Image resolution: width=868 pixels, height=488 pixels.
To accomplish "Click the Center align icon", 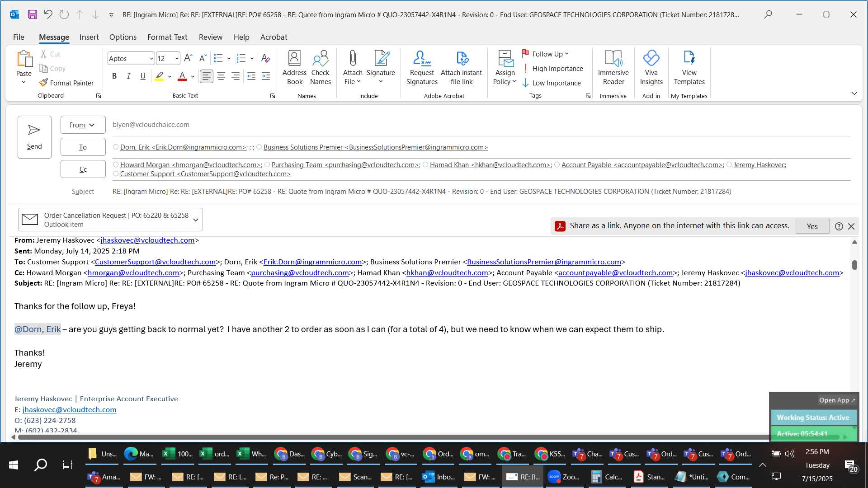I will coord(221,76).
